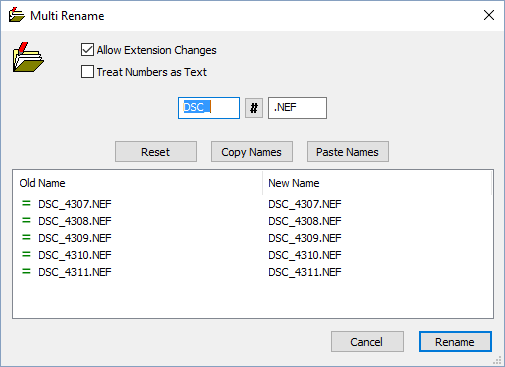The height and width of the screenshot is (367, 505).
Task: Uncheck Allow Extension Changes checkbox
Action: (x=87, y=50)
